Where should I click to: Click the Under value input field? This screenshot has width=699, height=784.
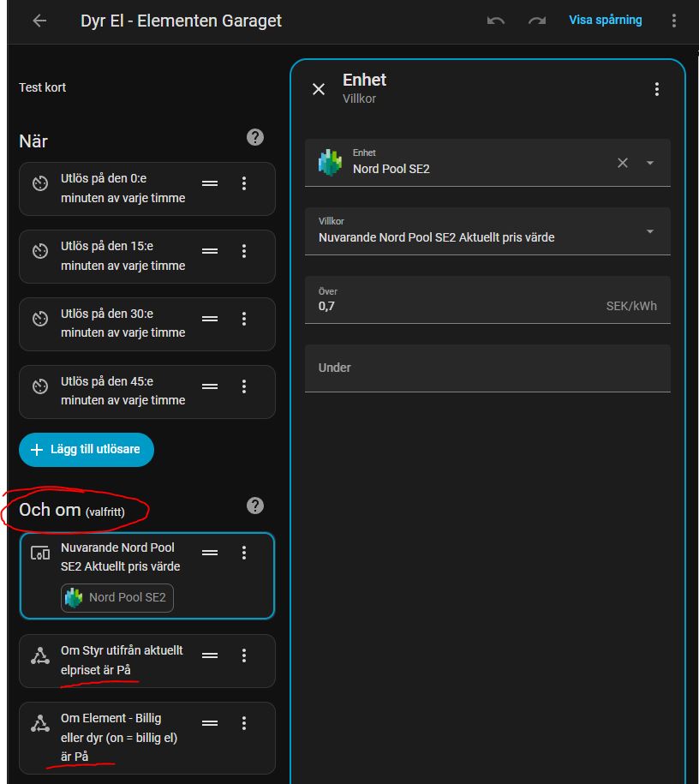(487, 368)
